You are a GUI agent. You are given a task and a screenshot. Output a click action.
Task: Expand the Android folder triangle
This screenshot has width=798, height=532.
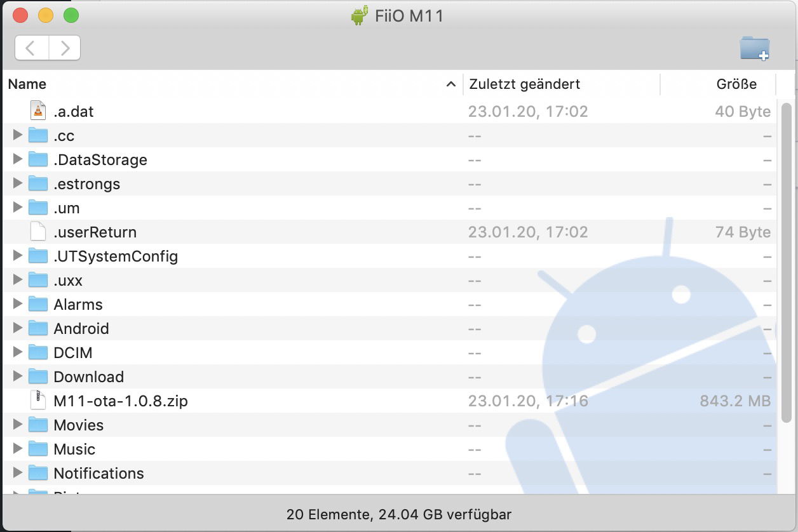pos(18,328)
